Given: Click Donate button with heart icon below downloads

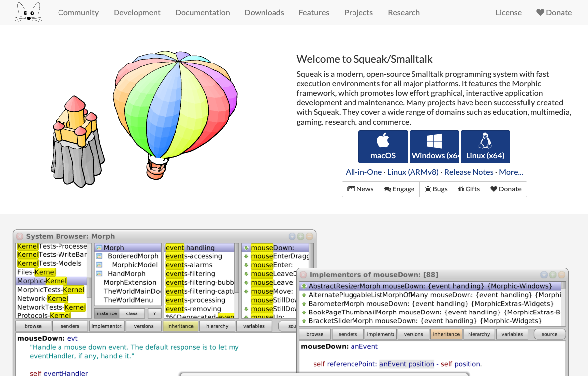Looking at the screenshot, I should (x=506, y=189).
